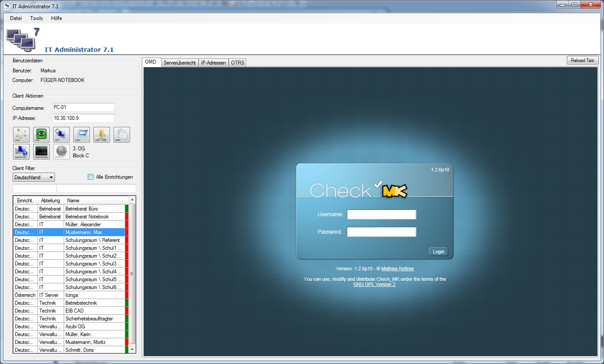Sort by the Abteilung column header
Screen dimensions: 604x364
(51, 201)
